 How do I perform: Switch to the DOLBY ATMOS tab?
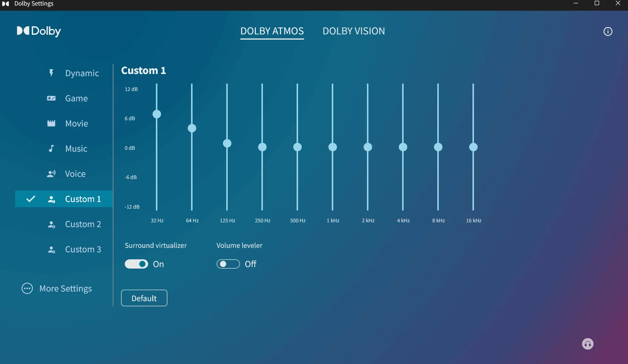tap(272, 31)
